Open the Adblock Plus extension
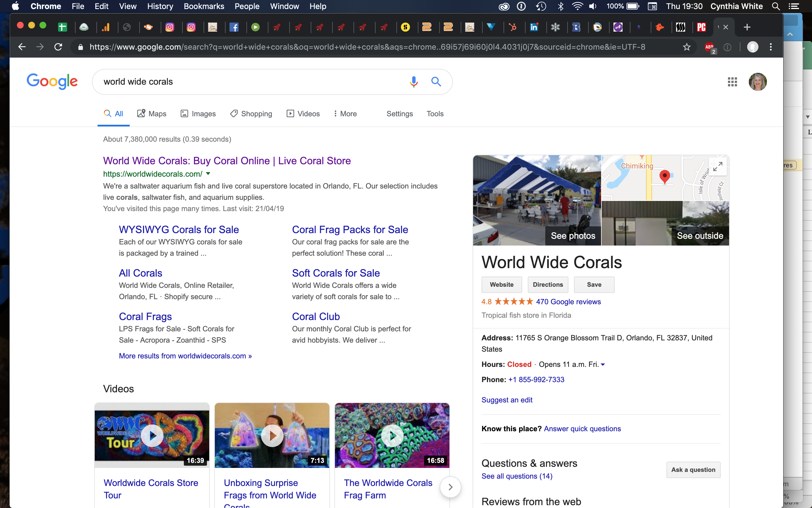Screen dimensions: 812x508 coord(710,47)
